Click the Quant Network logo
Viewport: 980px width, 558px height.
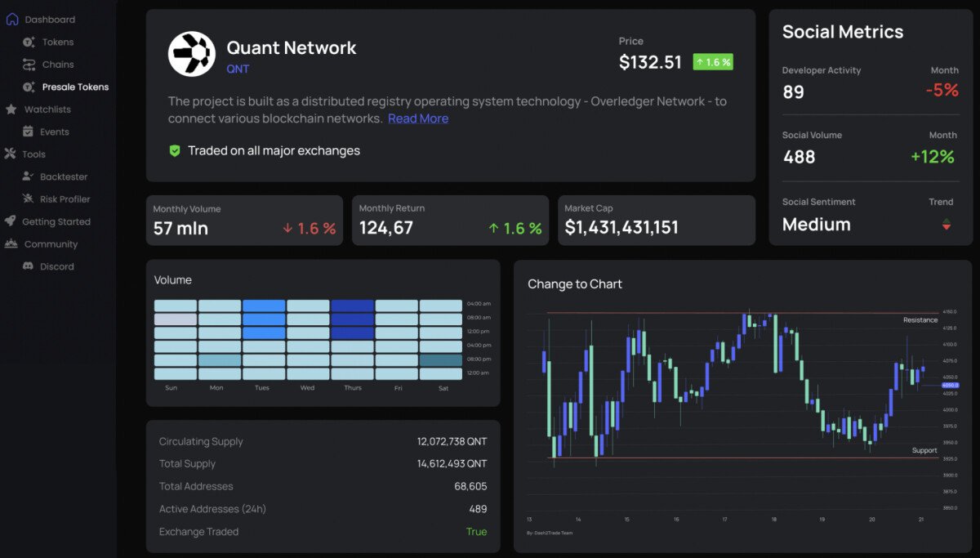click(192, 54)
